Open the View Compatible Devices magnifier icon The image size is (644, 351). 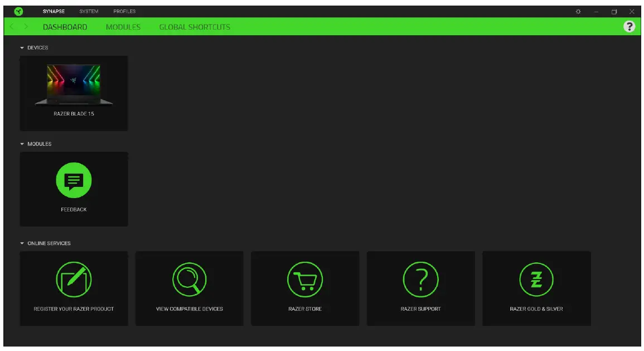pyautogui.click(x=190, y=280)
